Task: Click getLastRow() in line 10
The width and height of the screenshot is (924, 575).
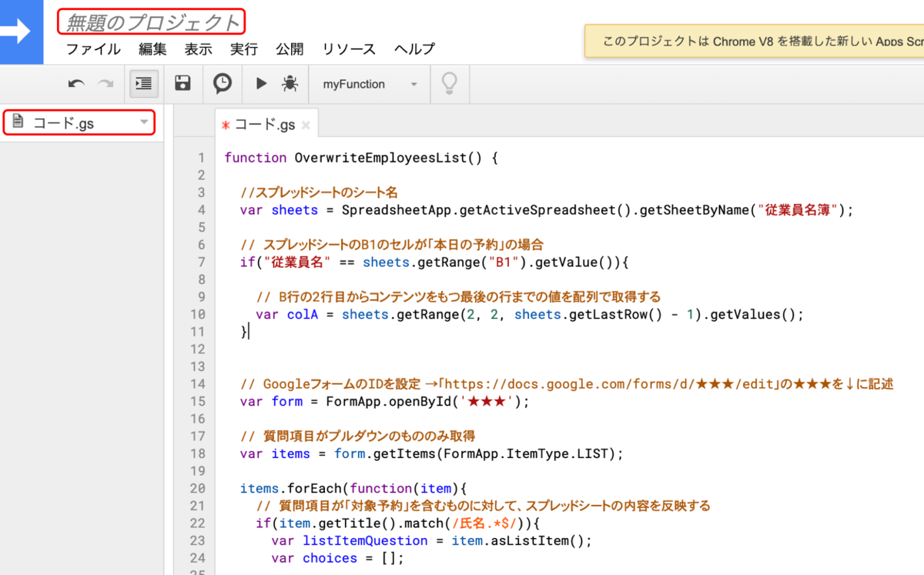Action: (x=616, y=314)
